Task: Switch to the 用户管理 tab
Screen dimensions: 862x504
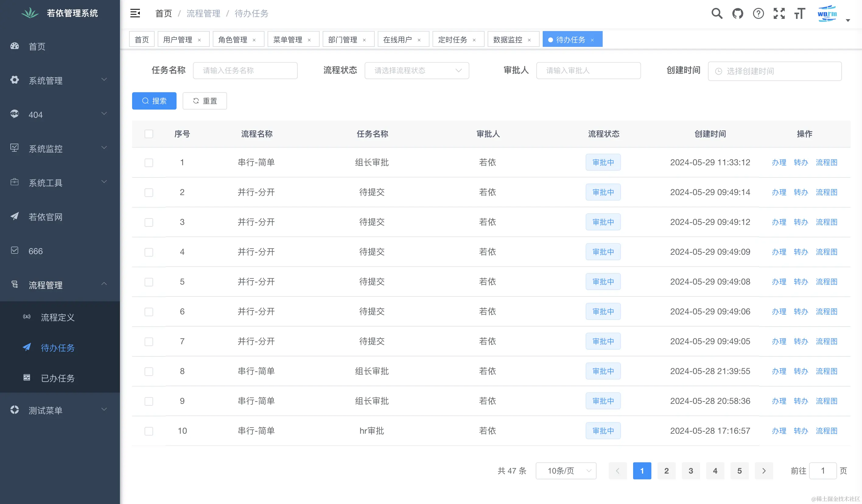Action: point(177,40)
